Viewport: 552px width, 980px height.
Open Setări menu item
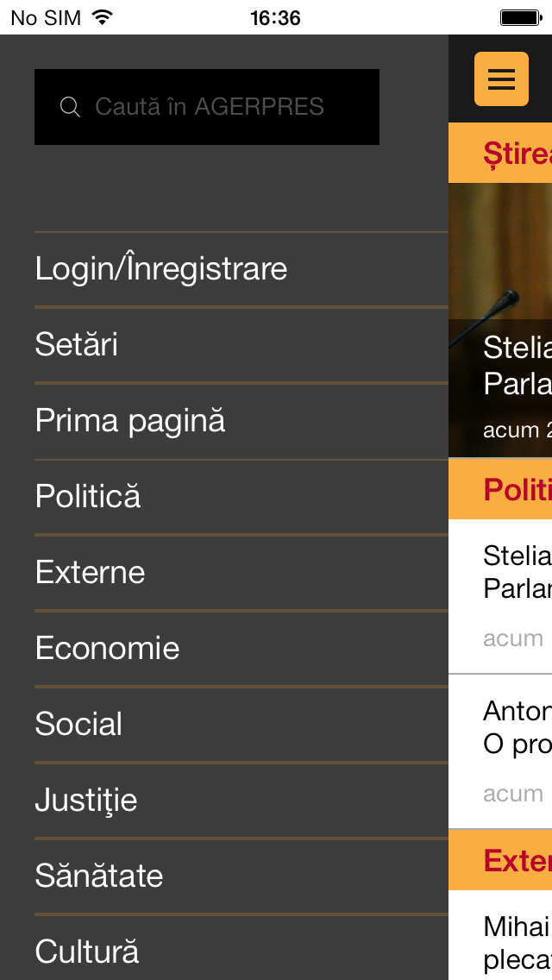point(241,345)
